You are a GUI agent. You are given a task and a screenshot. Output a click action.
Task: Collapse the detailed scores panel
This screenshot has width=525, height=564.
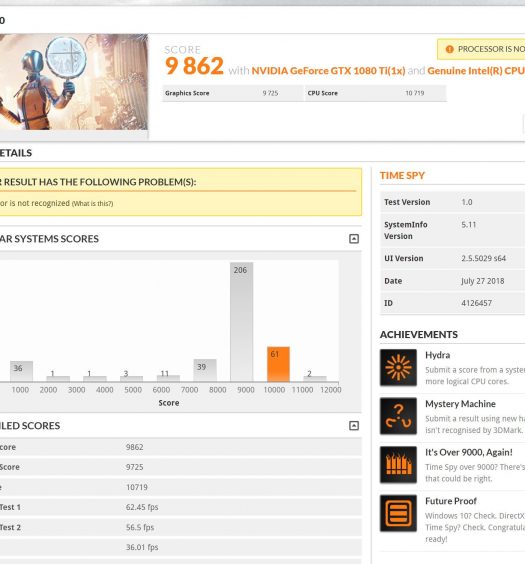[354, 426]
